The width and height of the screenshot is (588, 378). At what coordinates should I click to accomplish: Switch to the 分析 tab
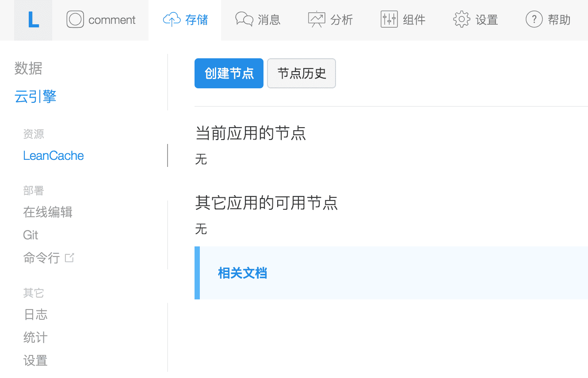pos(341,20)
